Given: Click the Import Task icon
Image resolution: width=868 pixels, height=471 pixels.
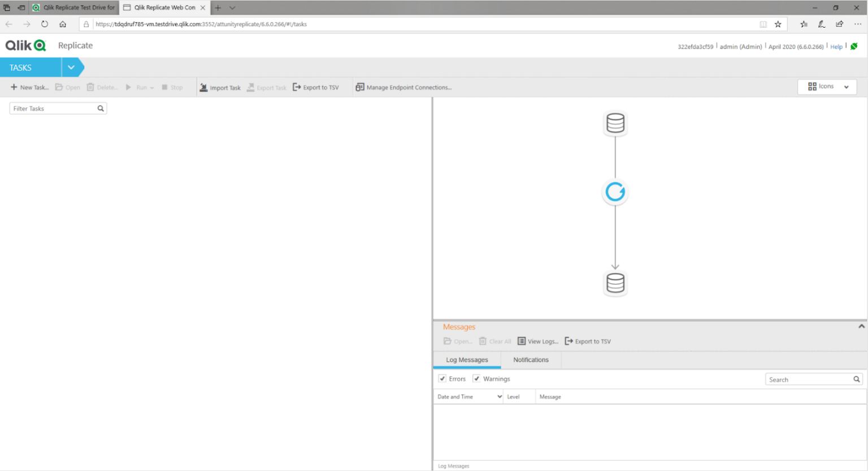Looking at the screenshot, I should tap(203, 88).
